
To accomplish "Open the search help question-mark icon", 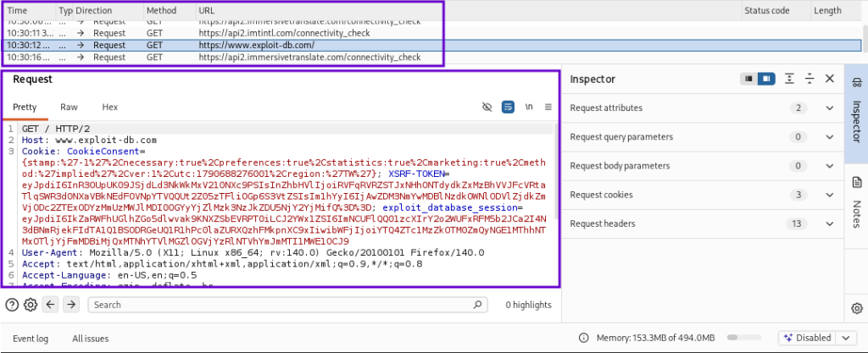I will [x=12, y=305].
